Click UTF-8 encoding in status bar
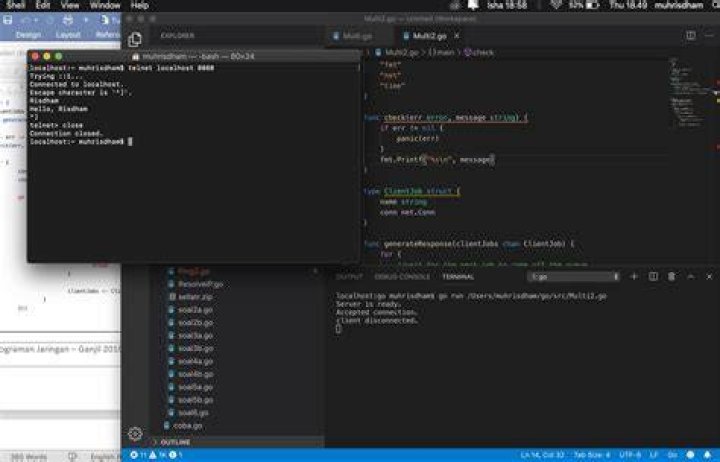The width and height of the screenshot is (720, 462). [x=630, y=455]
